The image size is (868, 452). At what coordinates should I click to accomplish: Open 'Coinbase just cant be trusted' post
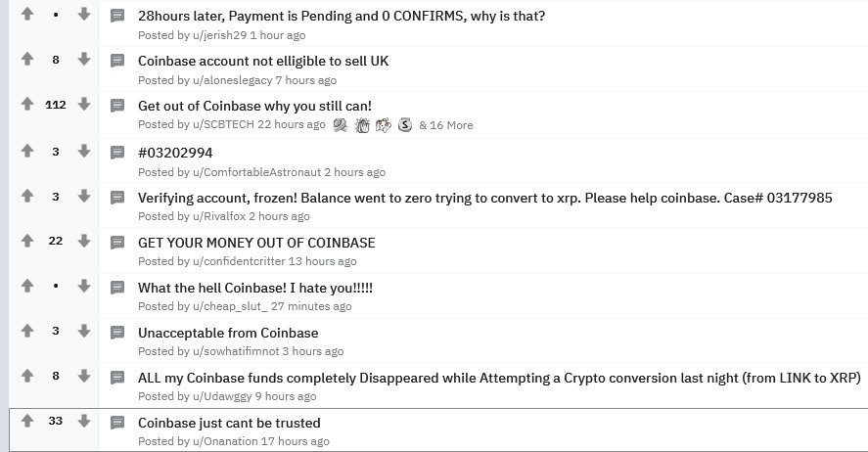tap(229, 423)
